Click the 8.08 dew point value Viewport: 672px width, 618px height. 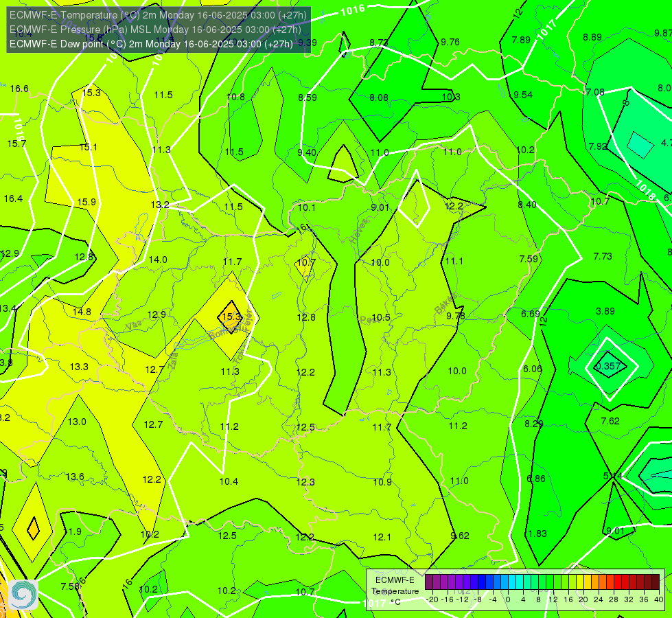(379, 98)
